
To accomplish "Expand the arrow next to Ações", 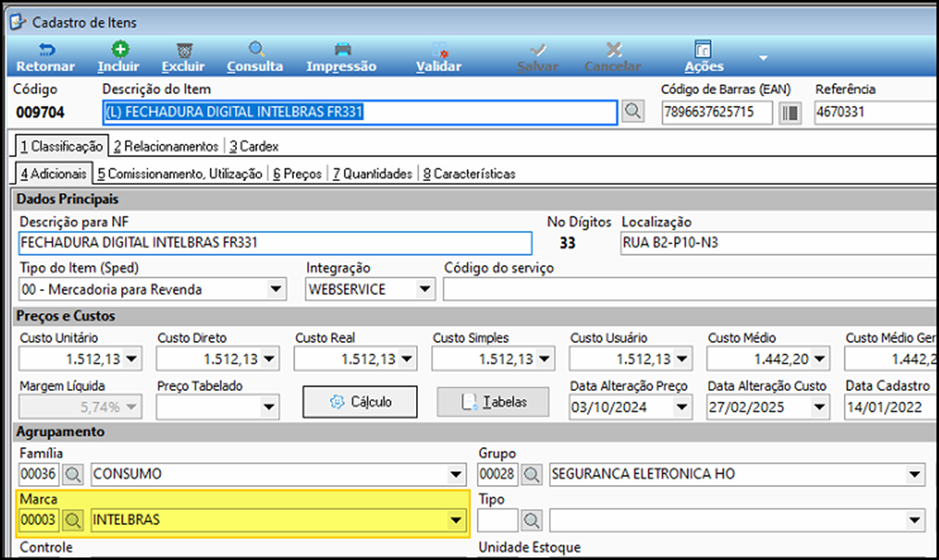I will click(x=763, y=58).
